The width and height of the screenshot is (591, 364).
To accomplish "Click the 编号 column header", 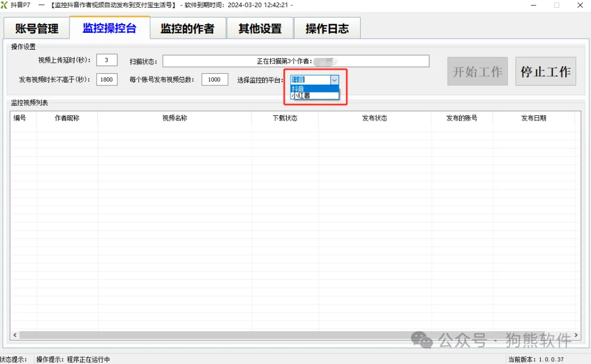I will [24, 118].
